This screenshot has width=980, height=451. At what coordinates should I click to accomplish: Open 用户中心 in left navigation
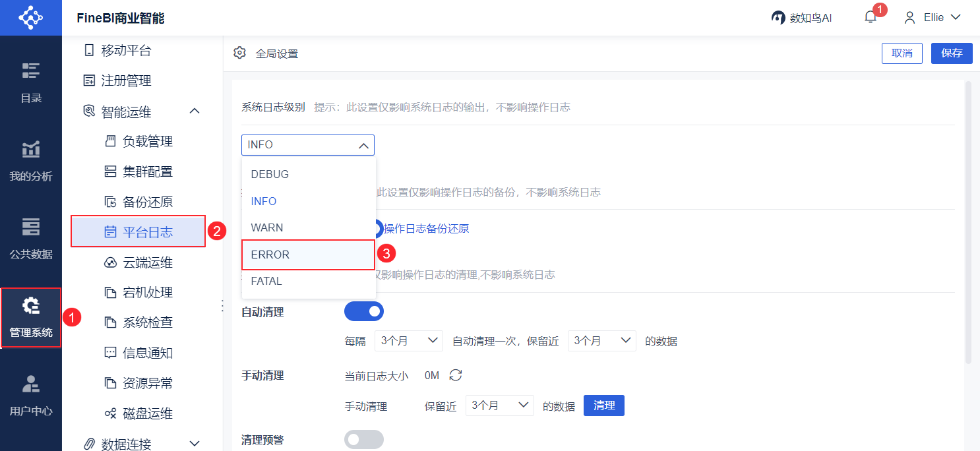coord(31,395)
